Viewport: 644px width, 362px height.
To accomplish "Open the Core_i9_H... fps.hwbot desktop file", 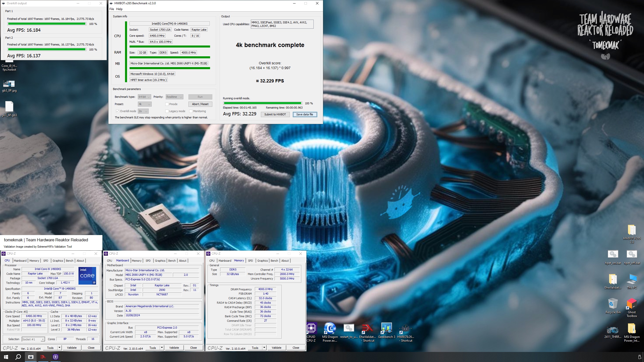I will (9, 66).
